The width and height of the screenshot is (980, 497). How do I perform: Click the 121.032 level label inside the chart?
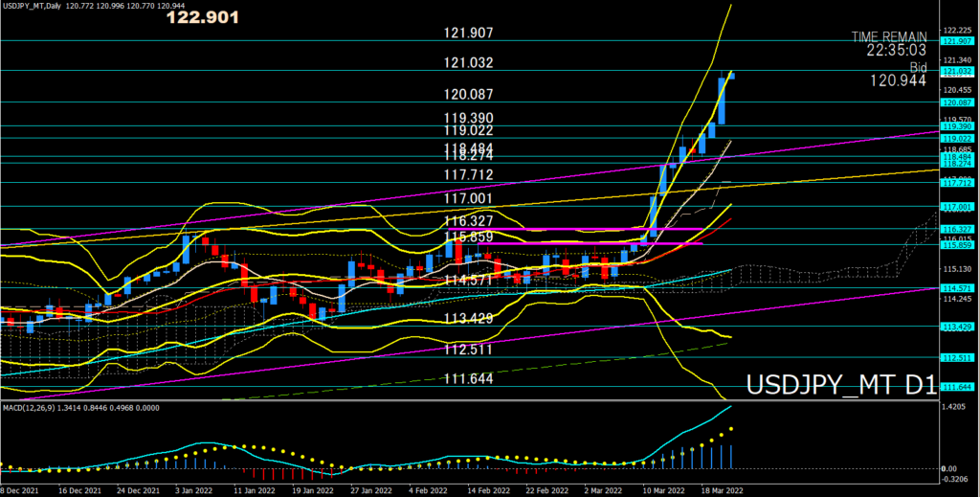(469, 62)
